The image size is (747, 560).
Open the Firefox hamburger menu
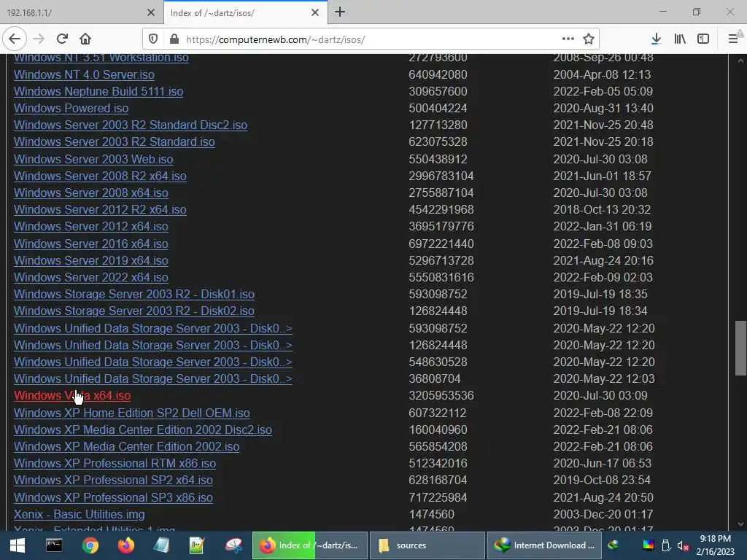click(x=734, y=39)
